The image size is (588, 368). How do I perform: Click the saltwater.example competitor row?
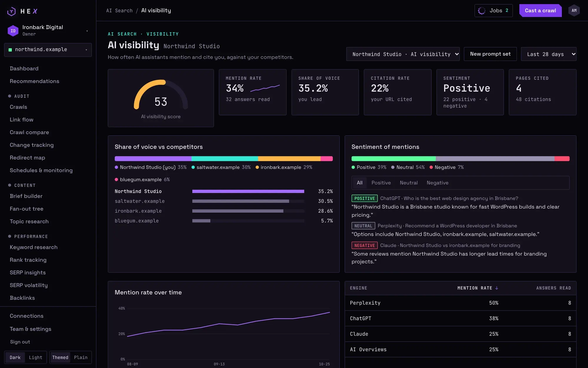(x=224, y=201)
